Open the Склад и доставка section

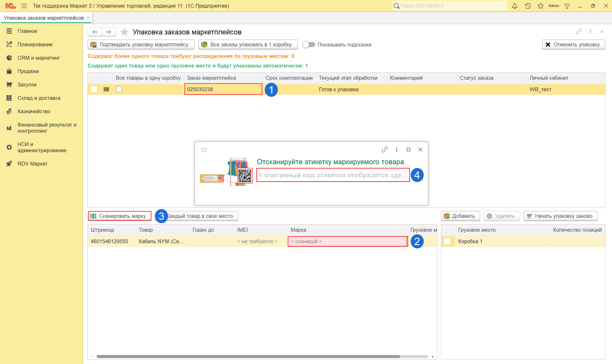pos(39,98)
